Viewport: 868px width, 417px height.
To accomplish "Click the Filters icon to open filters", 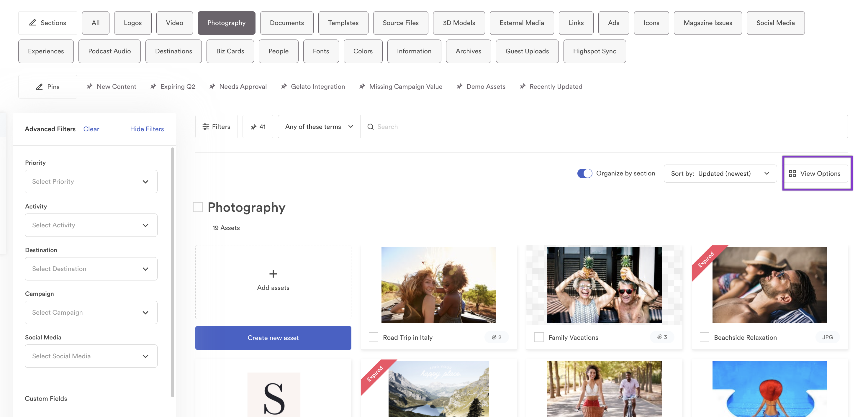I will [217, 126].
